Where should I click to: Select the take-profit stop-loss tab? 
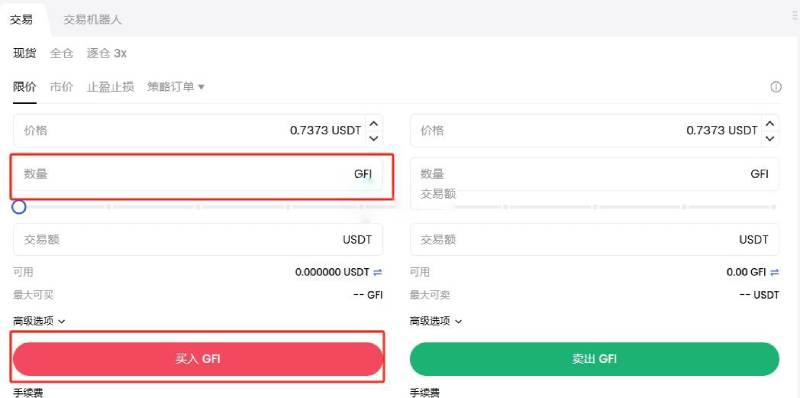click(x=110, y=87)
